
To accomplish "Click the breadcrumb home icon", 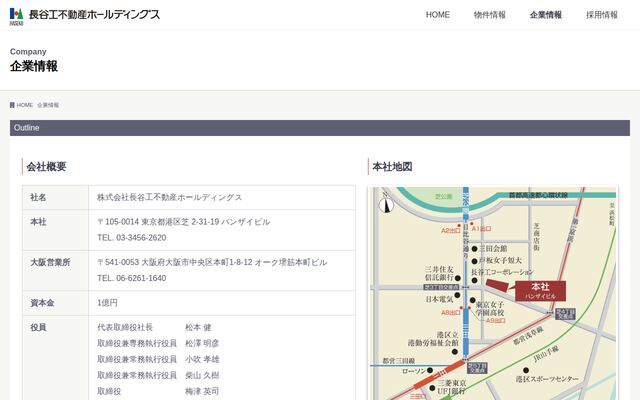I will tap(12, 105).
